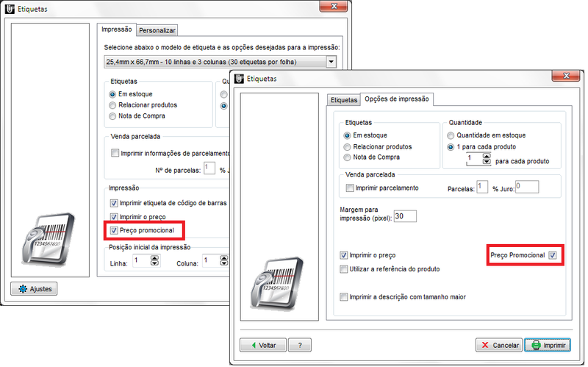Click the Imprimir button with printer icon
588x367 pixels.
point(547,344)
